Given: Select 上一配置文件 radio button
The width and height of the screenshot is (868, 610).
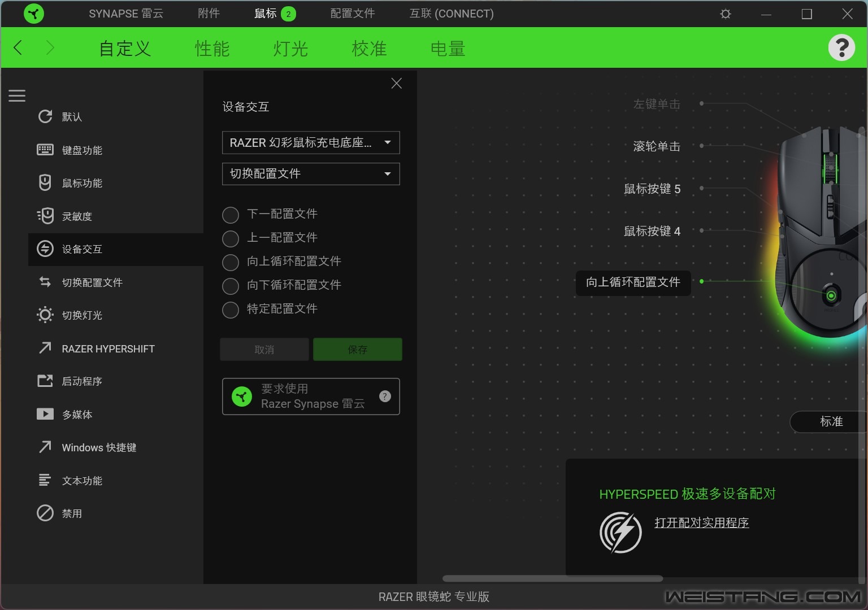Looking at the screenshot, I should point(231,239).
